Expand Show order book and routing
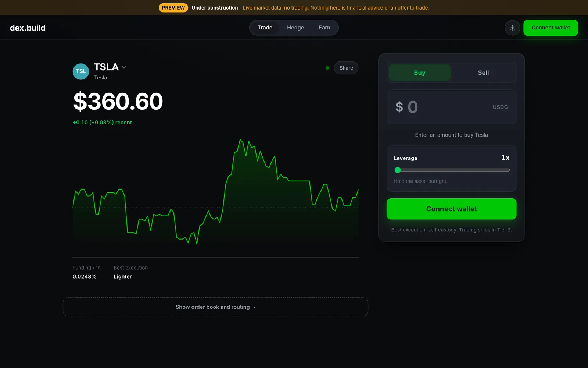The width and height of the screenshot is (588, 368). click(215, 307)
